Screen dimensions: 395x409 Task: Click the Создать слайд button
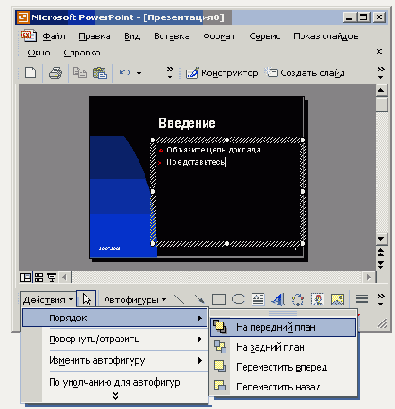click(305, 73)
